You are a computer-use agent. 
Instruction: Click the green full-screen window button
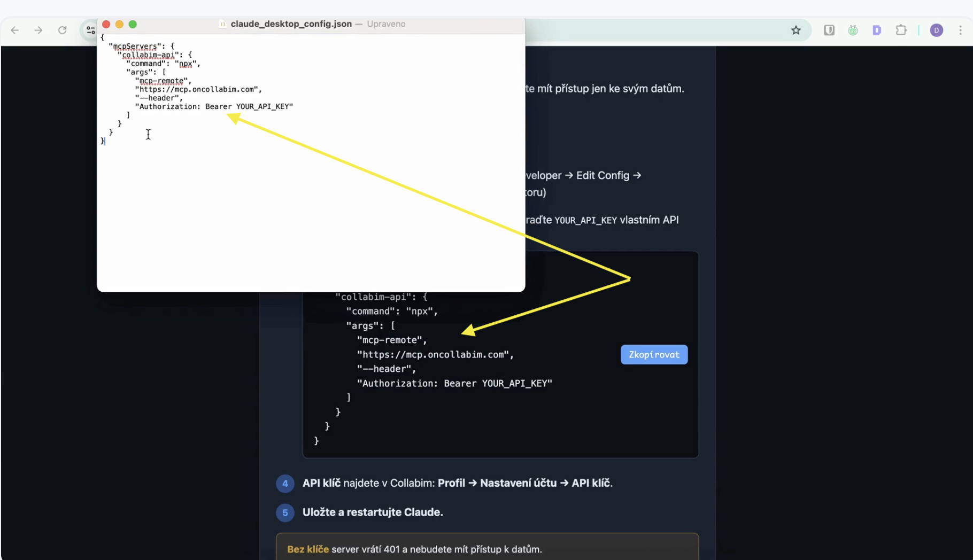[133, 24]
